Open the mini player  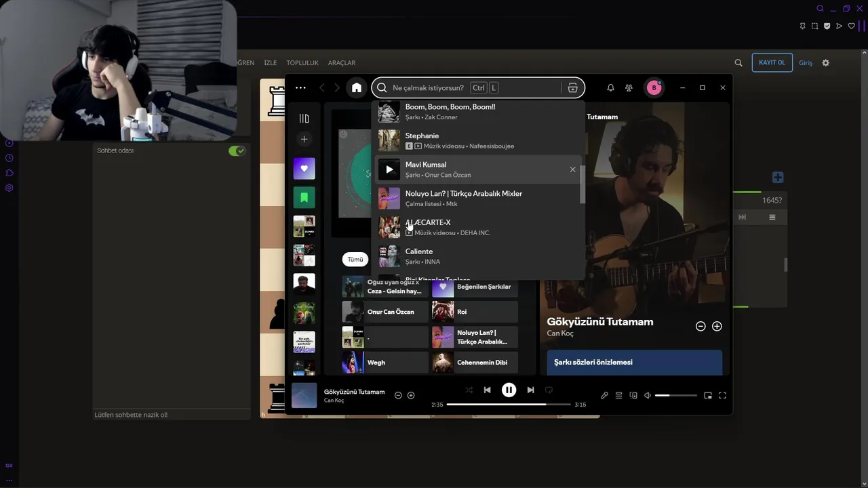click(708, 395)
